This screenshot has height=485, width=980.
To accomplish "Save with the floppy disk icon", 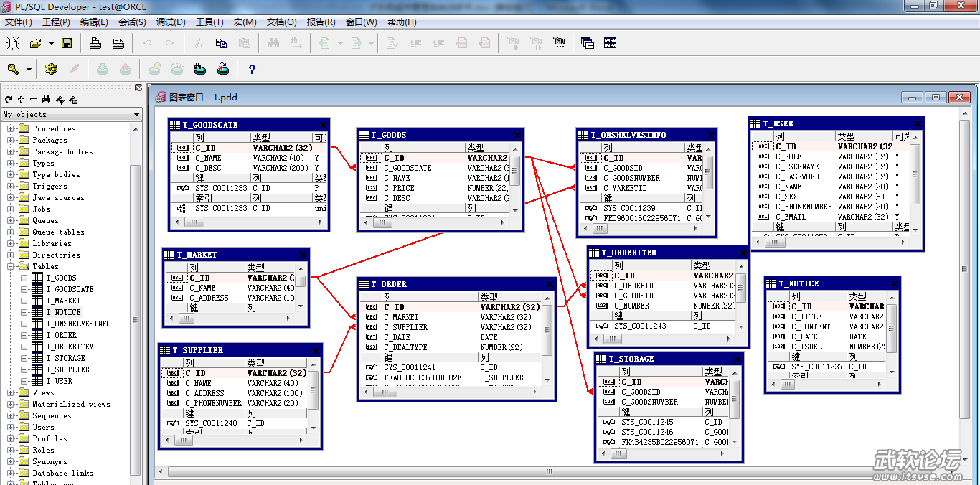I will 67,43.
